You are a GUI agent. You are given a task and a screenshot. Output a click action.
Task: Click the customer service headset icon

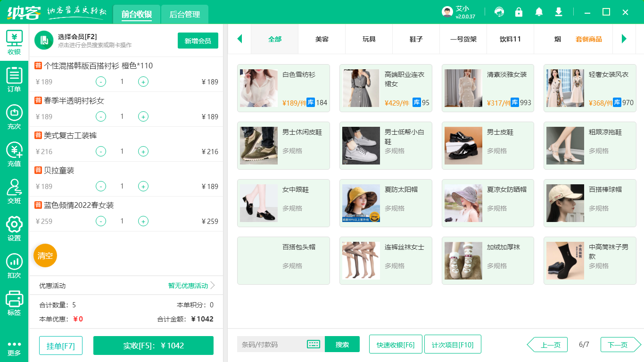[499, 12]
